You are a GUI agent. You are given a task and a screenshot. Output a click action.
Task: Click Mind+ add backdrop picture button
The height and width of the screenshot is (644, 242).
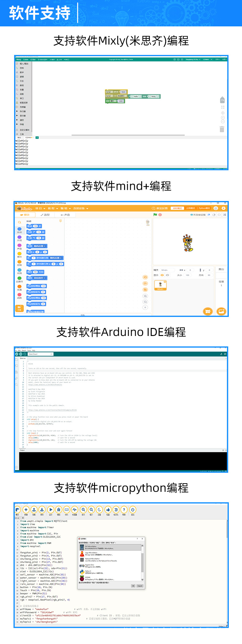221,311
